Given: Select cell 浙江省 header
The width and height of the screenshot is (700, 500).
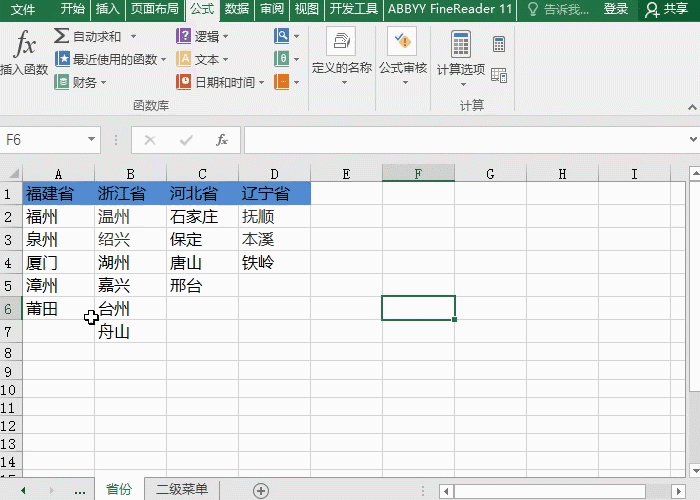Looking at the screenshot, I should pos(130,194).
